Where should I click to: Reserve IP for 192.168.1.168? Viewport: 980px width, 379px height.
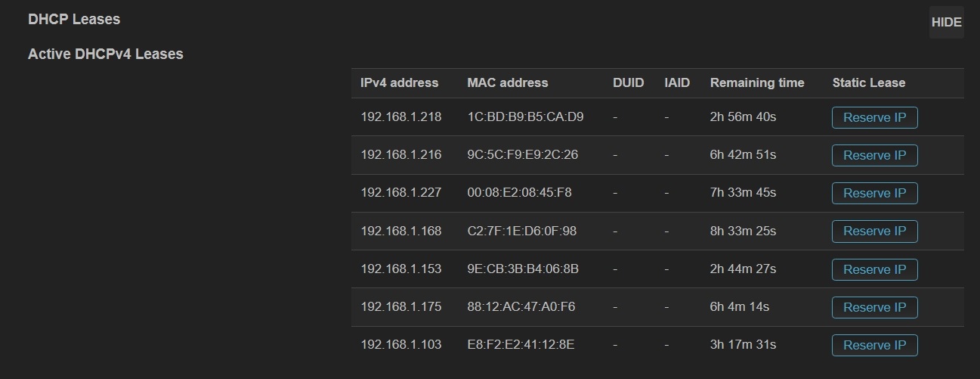874,231
